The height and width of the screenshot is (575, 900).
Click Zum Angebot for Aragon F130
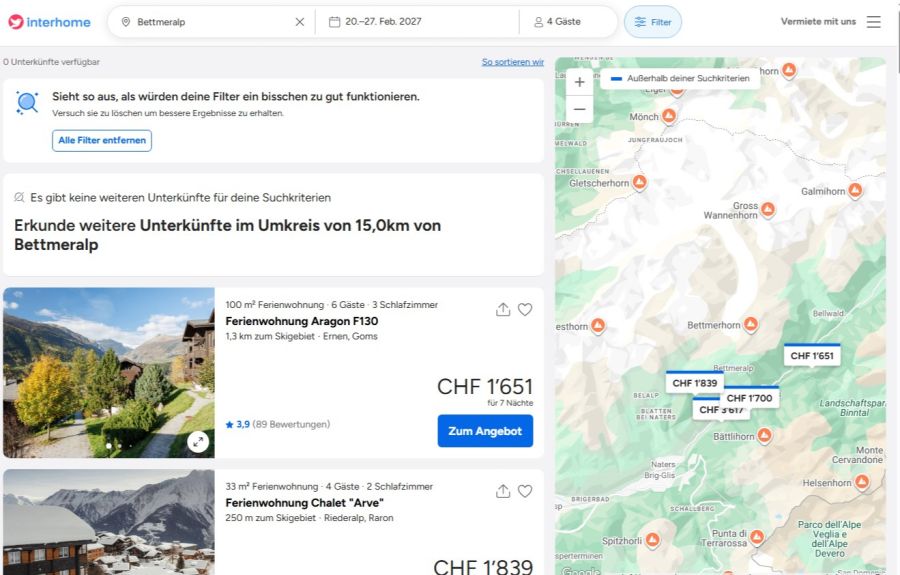pyautogui.click(x=485, y=431)
